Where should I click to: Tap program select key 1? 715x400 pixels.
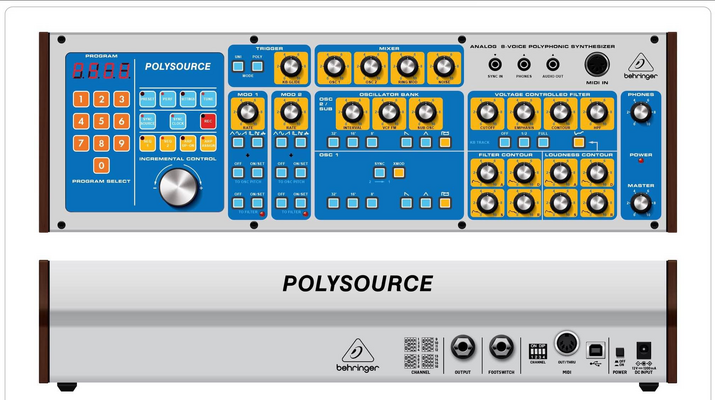pos(81,99)
